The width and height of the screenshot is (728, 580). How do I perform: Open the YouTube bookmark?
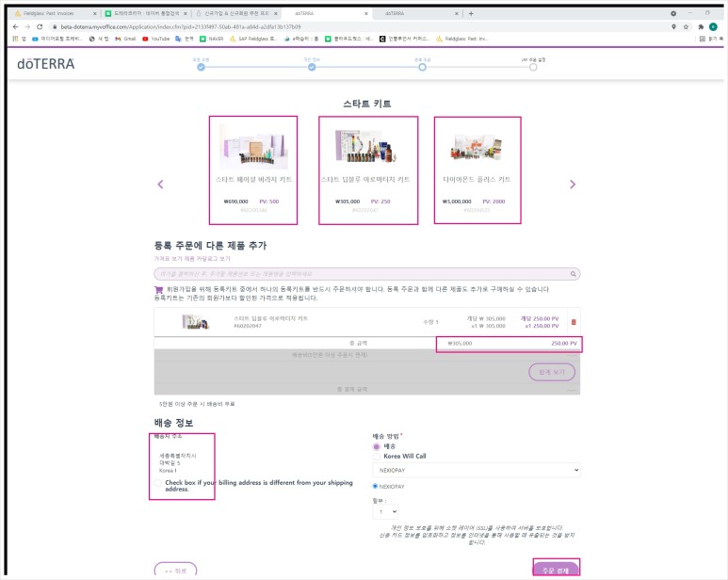(x=156, y=39)
